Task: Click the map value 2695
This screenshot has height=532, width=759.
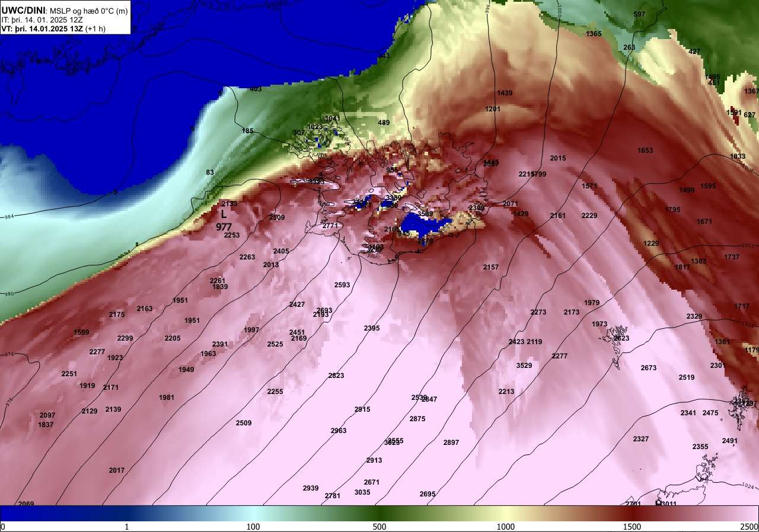Action: click(428, 494)
